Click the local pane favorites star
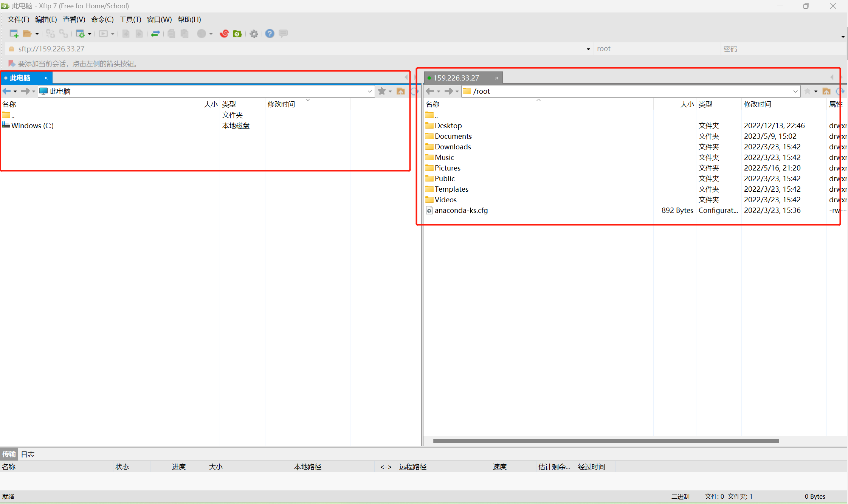 click(x=382, y=91)
